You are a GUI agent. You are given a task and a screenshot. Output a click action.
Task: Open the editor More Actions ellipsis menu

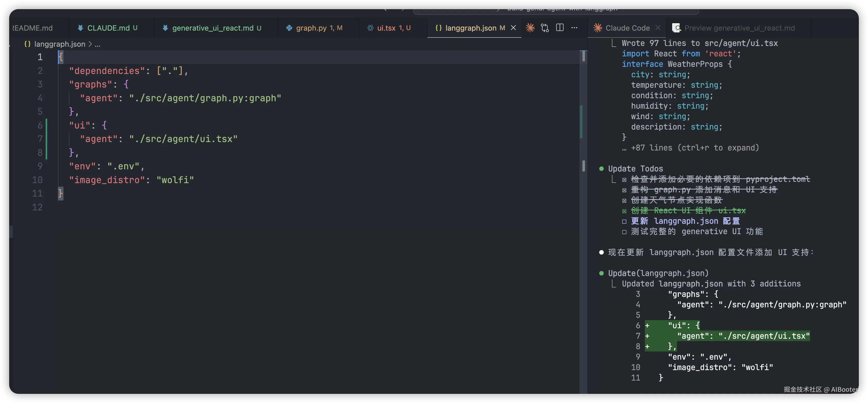[x=575, y=28]
